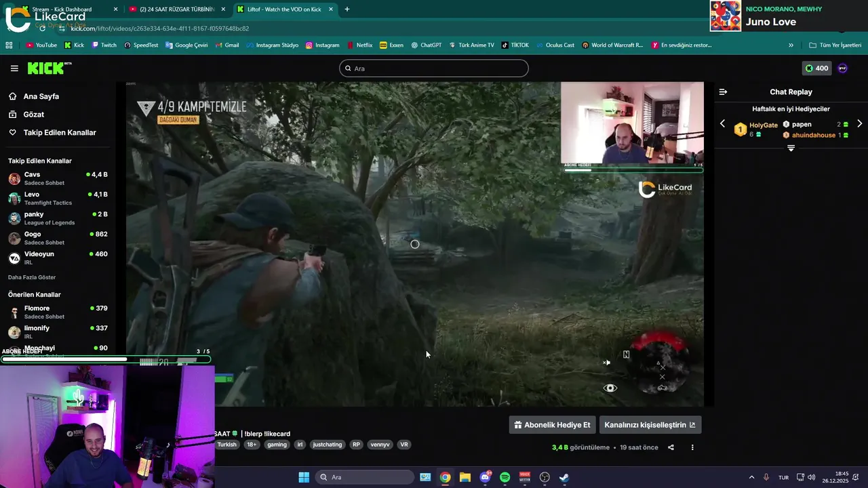The width and height of the screenshot is (868, 488).
Task: Open the Kick hamburger sidebar menu
Action: (x=14, y=68)
